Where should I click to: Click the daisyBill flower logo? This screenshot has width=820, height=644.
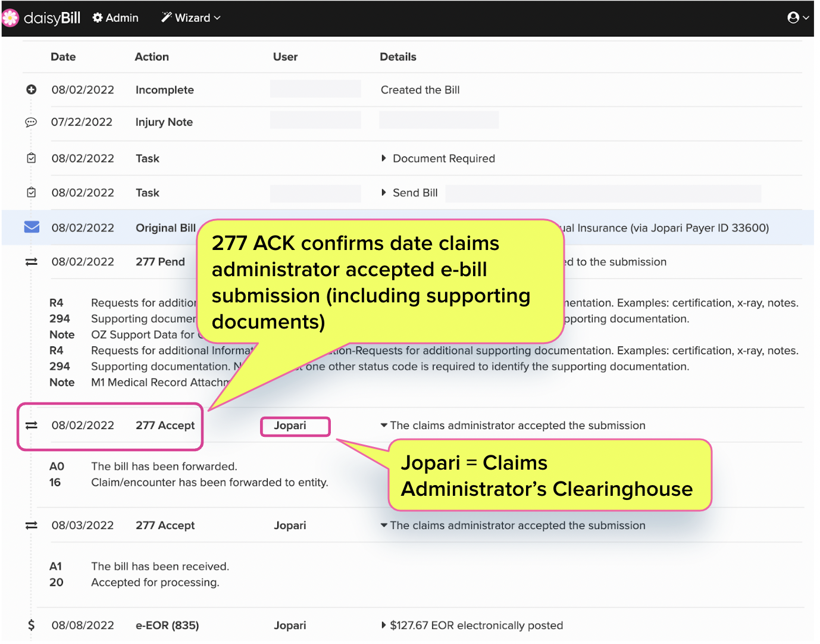10,18
